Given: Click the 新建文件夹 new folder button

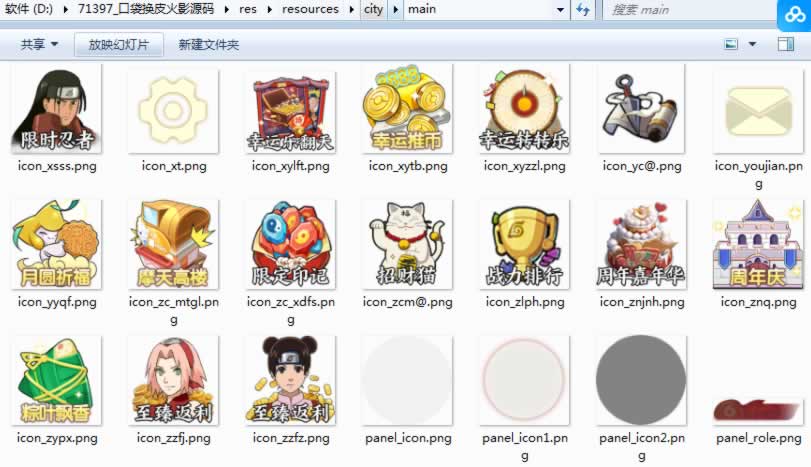Looking at the screenshot, I should [x=208, y=45].
